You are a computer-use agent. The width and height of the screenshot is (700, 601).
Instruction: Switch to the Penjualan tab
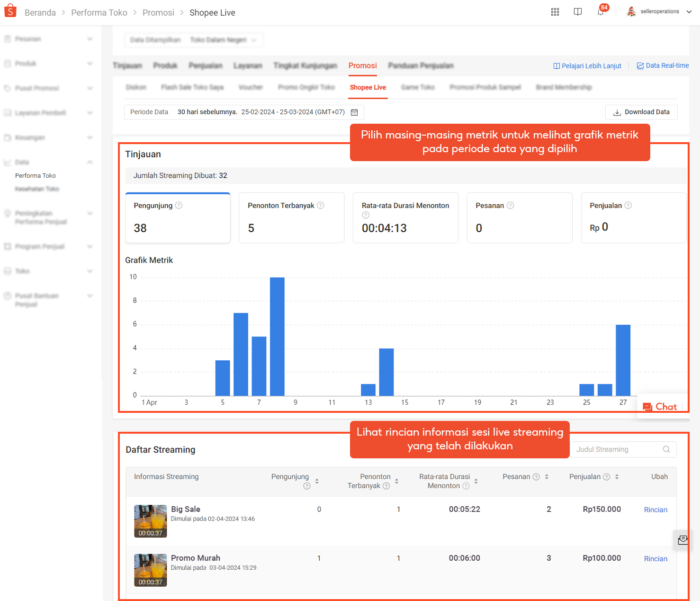(x=206, y=65)
